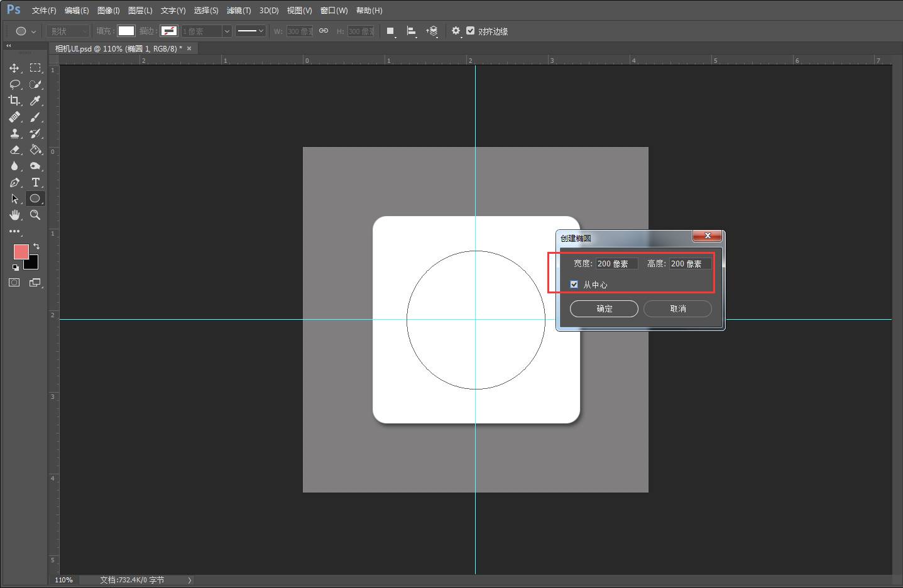Open the 图像(I) menu

[108, 11]
